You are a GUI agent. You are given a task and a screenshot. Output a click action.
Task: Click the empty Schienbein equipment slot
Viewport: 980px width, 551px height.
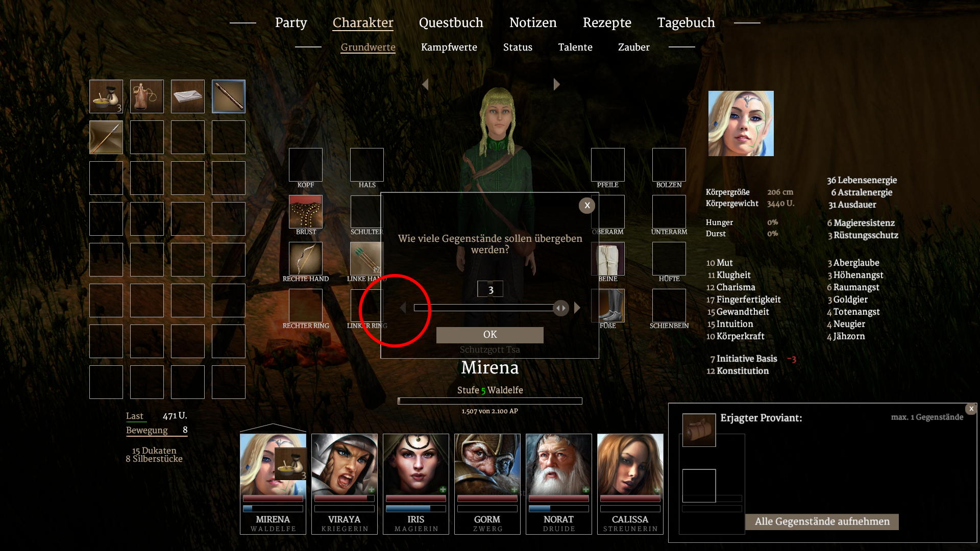[669, 306]
